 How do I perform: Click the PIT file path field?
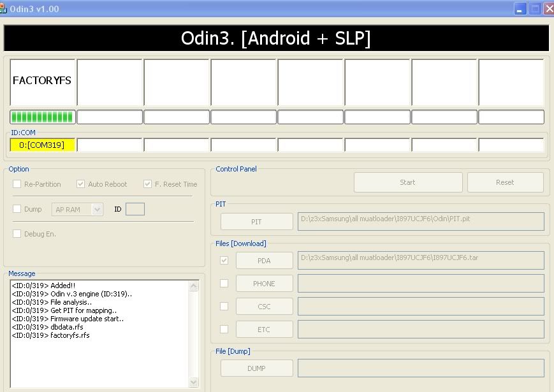tap(421, 221)
